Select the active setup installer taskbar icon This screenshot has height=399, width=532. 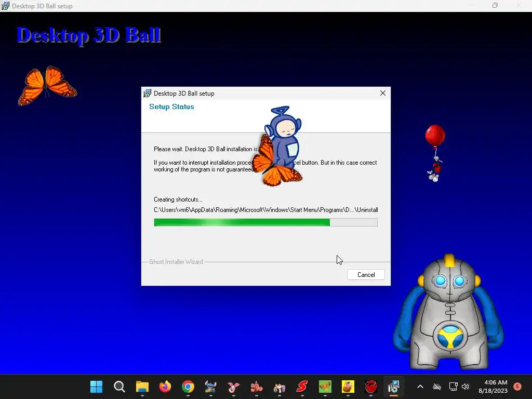394,387
